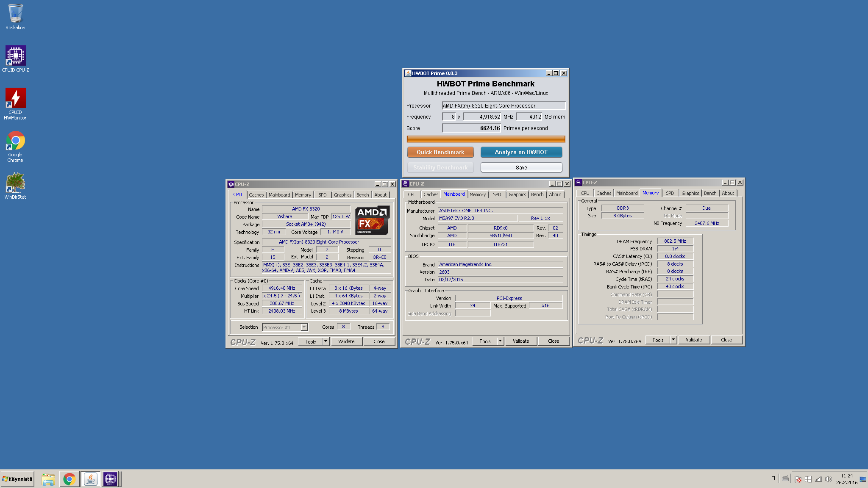Click the Windows logo tray icon
The image size is (868, 488).
(808, 479)
